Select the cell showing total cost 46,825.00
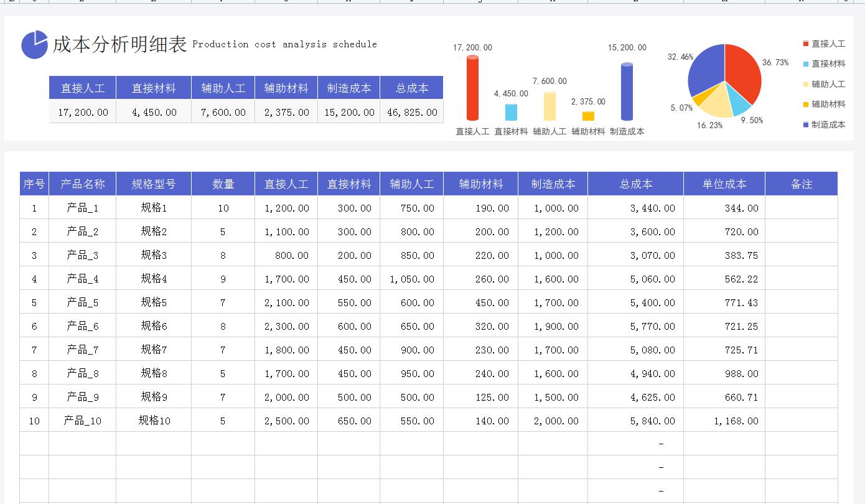This screenshot has height=504, width=865. 411,111
